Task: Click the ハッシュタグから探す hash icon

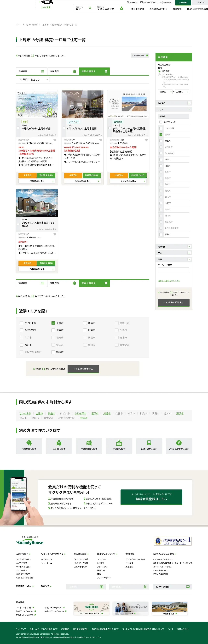Action: coord(179,443)
